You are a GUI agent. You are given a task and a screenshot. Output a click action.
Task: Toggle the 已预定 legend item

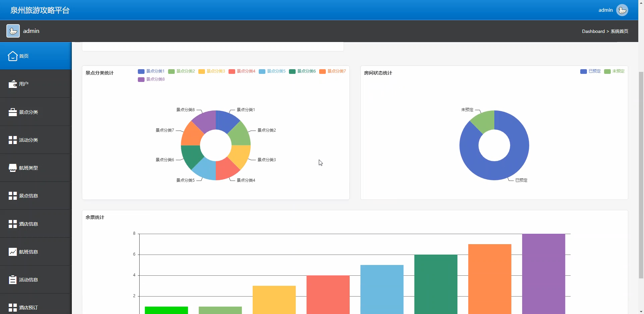tap(591, 71)
